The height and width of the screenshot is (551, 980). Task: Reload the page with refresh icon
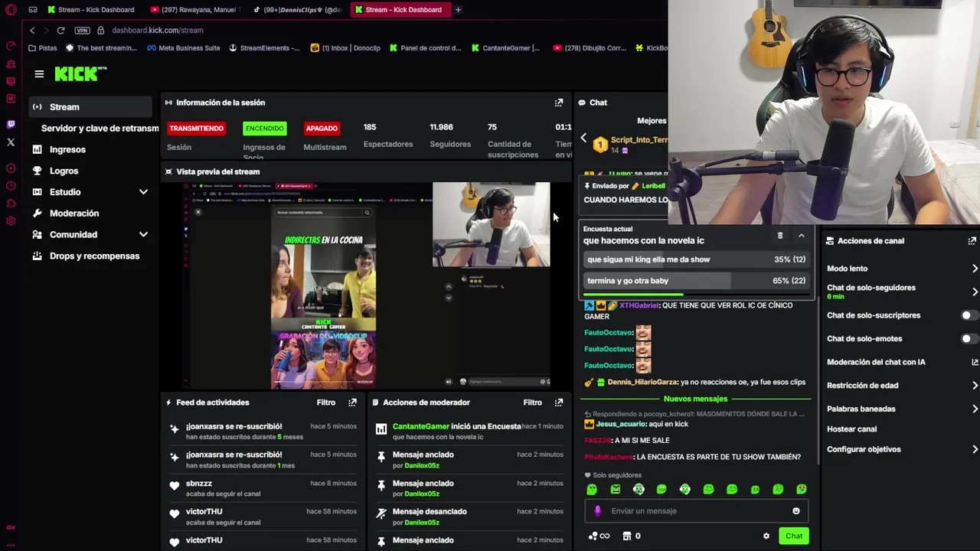60,31
